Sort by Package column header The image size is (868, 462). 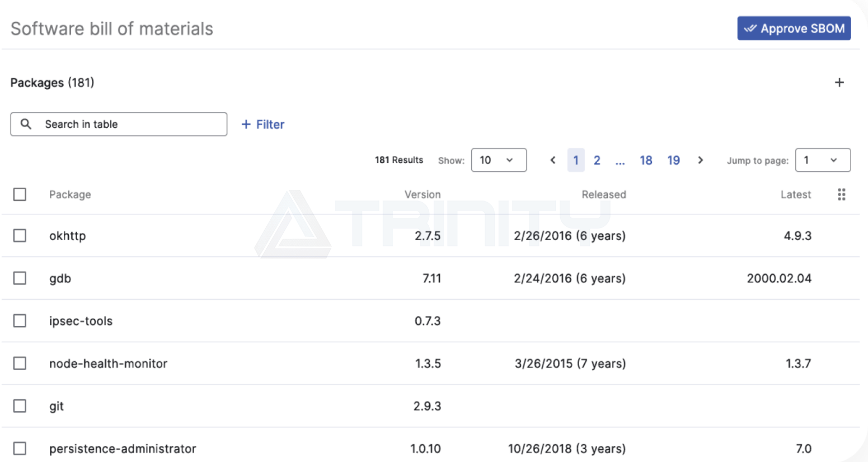tap(70, 194)
